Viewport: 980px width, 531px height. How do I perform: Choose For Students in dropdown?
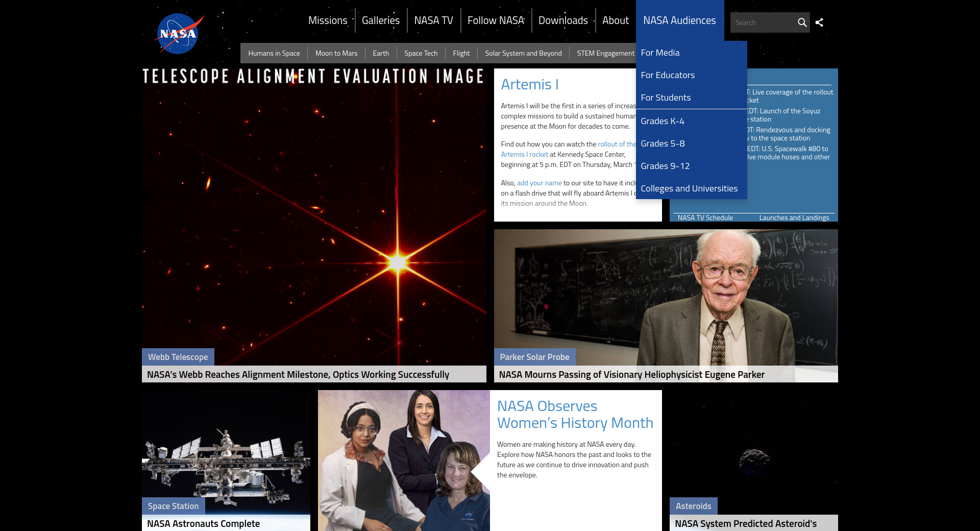pyautogui.click(x=692, y=98)
